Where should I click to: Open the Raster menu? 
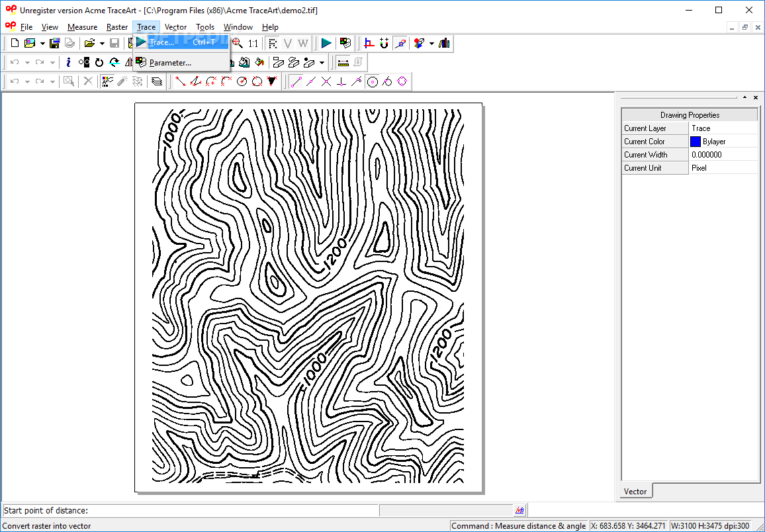tap(117, 27)
